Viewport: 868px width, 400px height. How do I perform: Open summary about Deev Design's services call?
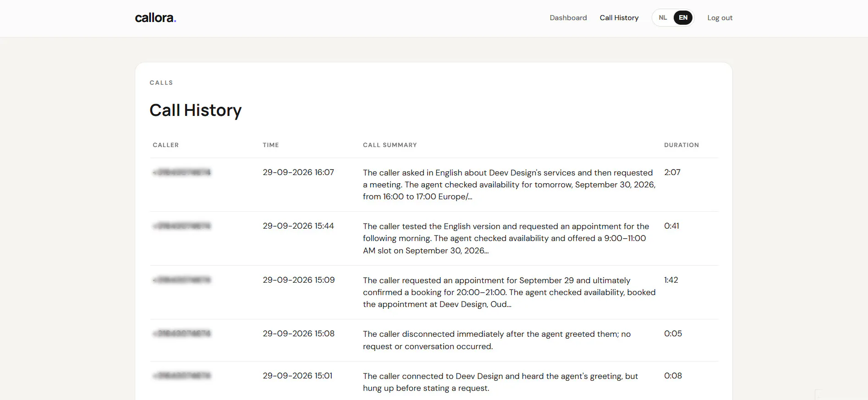[509, 185]
